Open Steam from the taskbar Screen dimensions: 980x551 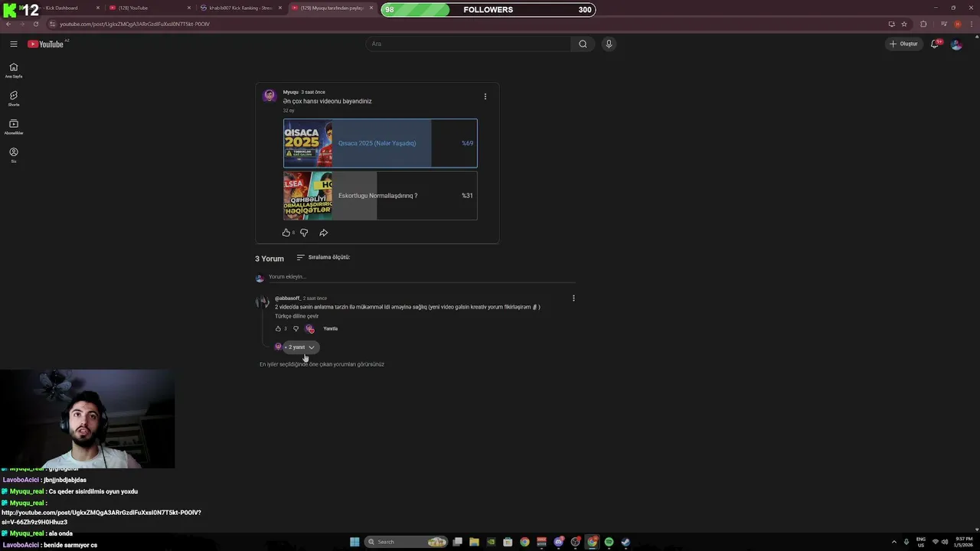pyautogui.click(x=626, y=542)
